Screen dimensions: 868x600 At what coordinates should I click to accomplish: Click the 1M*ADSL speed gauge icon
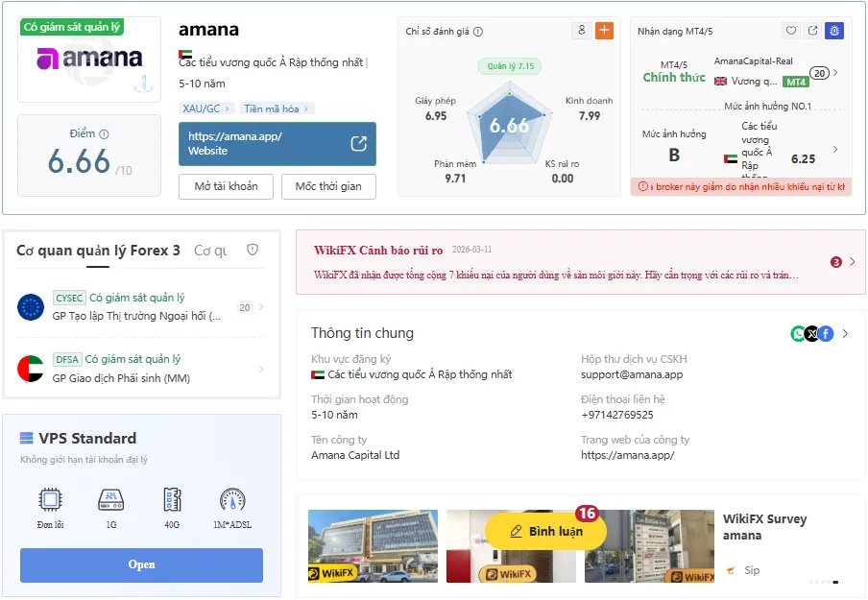(x=232, y=500)
